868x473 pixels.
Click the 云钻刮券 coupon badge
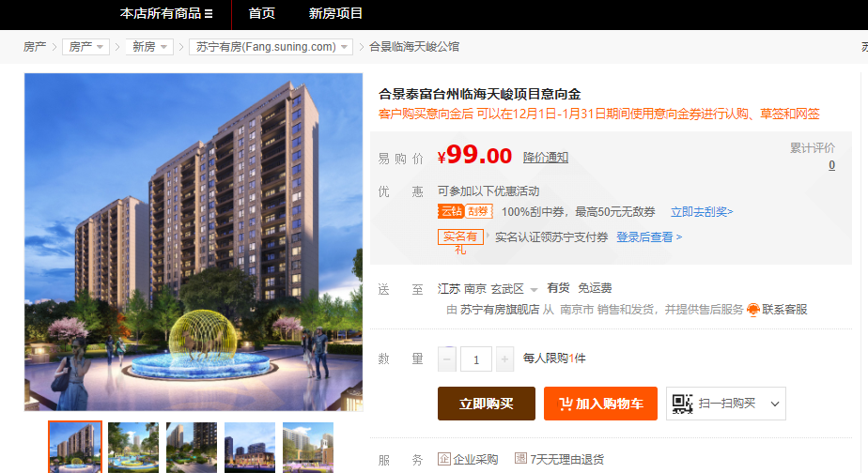(x=465, y=211)
